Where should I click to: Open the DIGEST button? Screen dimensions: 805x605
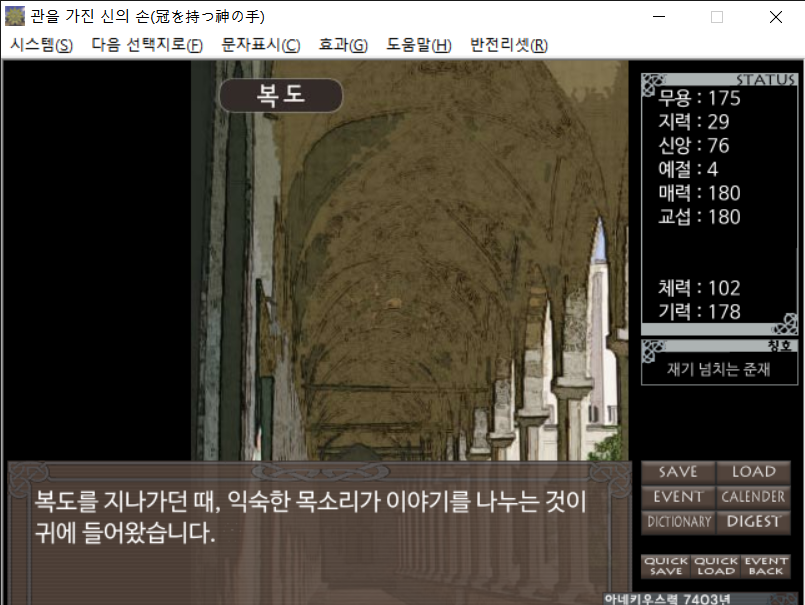pyautogui.click(x=753, y=522)
